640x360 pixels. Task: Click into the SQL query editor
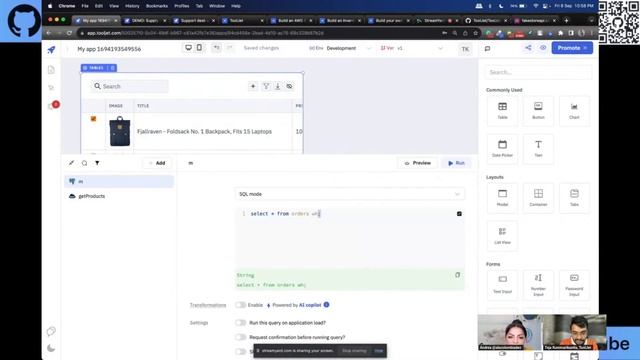click(x=349, y=238)
